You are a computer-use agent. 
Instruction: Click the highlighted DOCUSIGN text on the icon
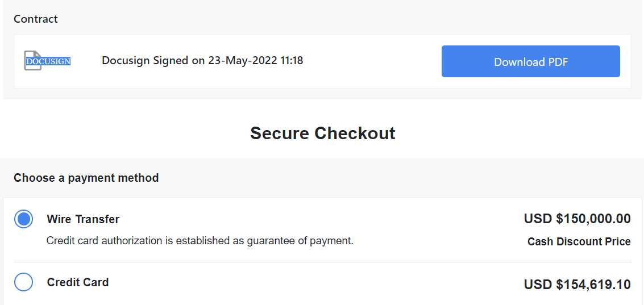(x=48, y=61)
